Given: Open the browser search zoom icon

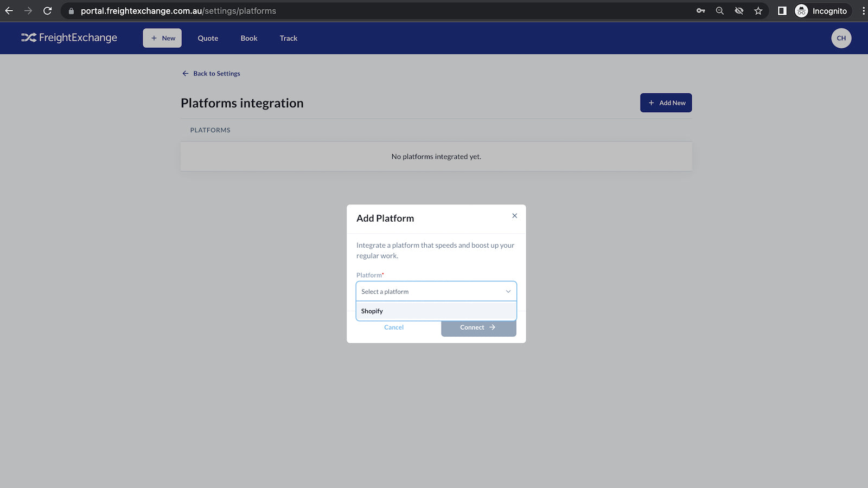Looking at the screenshot, I should click(719, 10).
